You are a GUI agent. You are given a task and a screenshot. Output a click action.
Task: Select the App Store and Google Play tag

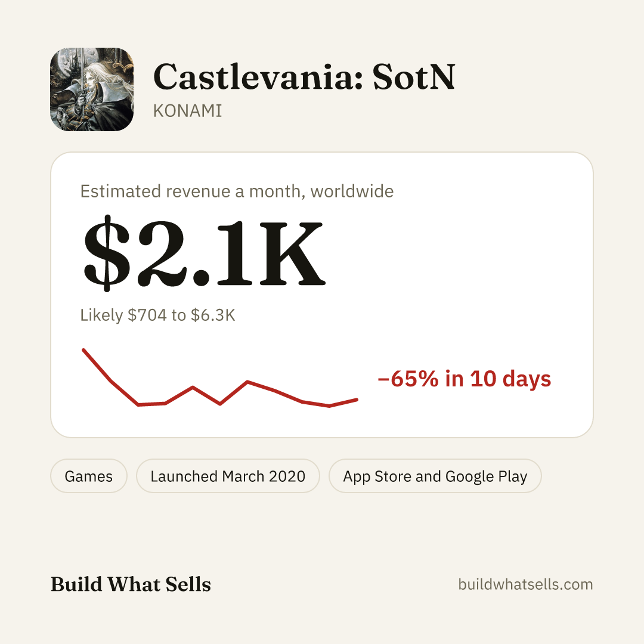click(435, 476)
